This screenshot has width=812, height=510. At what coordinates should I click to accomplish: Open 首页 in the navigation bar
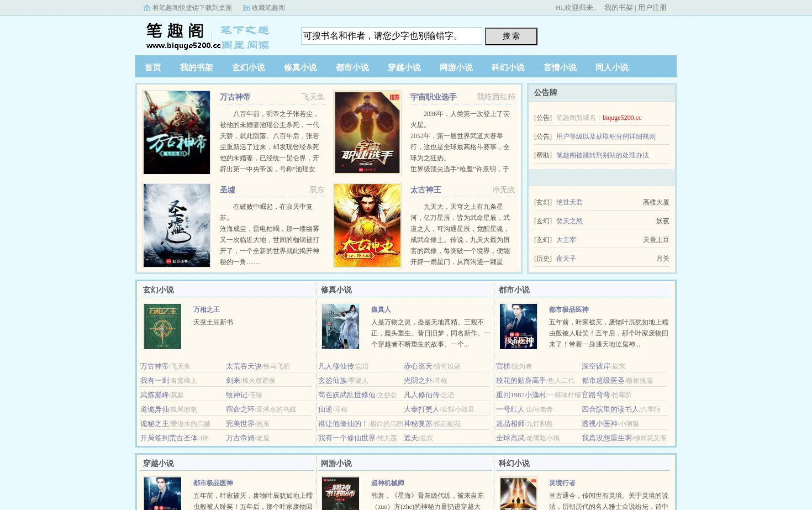153,67
